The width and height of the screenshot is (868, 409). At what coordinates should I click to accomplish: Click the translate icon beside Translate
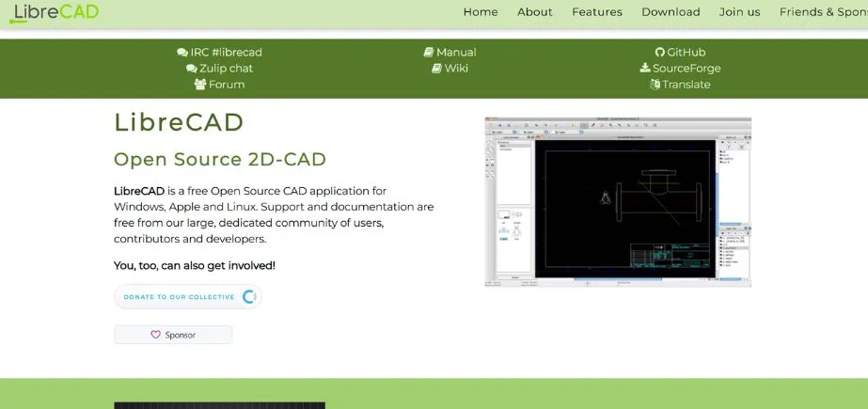[x=655, y=85]
